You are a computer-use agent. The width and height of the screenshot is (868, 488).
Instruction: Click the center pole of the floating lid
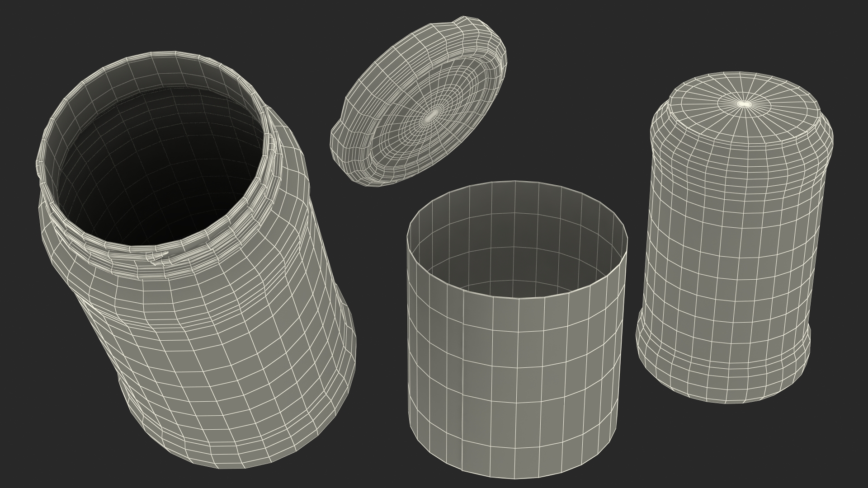click(433, 115)
